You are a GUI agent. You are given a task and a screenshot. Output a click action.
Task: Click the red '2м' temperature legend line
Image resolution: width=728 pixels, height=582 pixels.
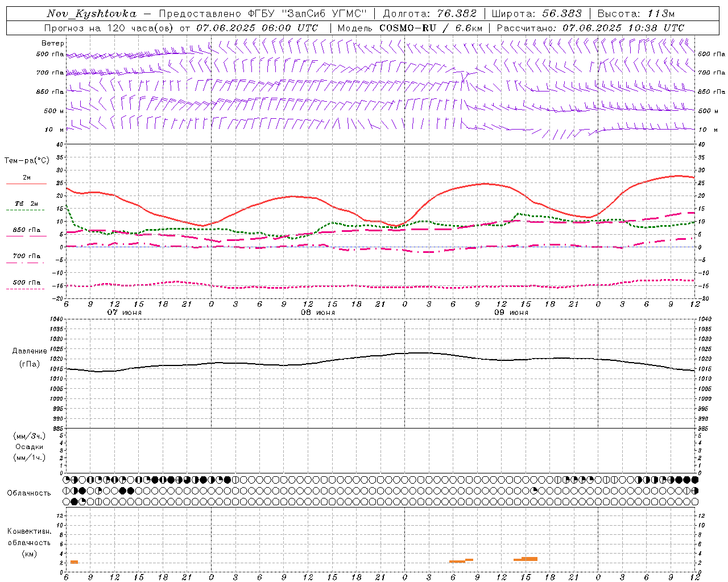click(x=26, y=184)
